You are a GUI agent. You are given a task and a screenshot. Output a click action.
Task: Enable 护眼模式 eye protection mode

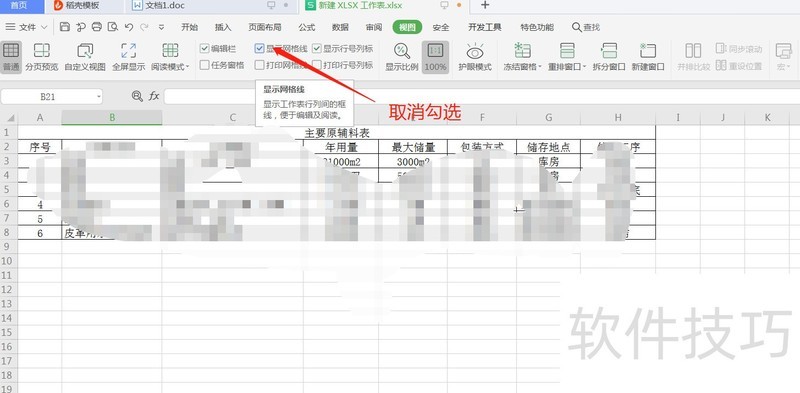pos(474,57)
